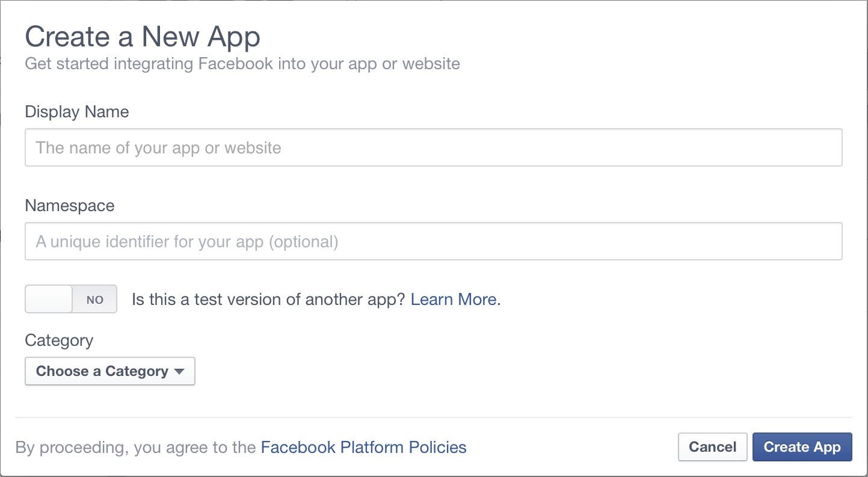868x477 pixels.
Task: Toggle the test version switch
Action: 71,300
